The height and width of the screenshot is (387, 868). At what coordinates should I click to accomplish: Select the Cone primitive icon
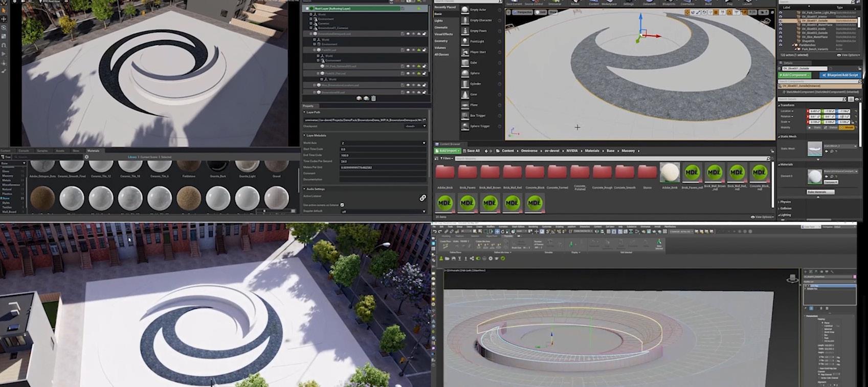465,95
